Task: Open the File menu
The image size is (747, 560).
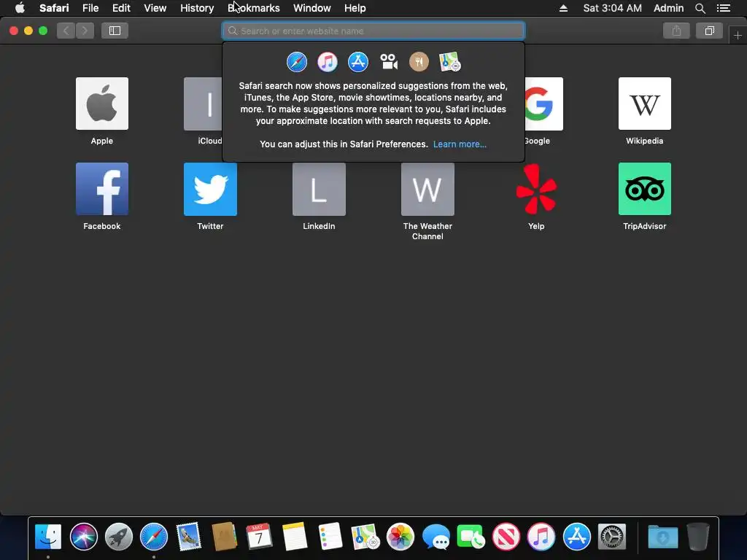Action: pyautogui.click(x=90, y=8)
